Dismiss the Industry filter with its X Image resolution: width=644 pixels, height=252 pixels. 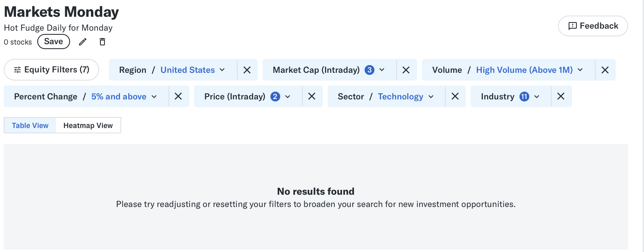[x=561, y=96]
